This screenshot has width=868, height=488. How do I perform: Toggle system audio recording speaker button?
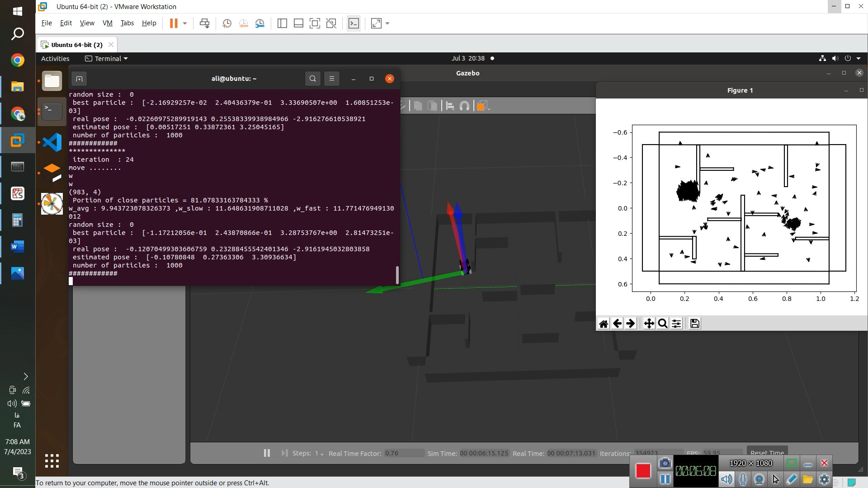point(726,479)
